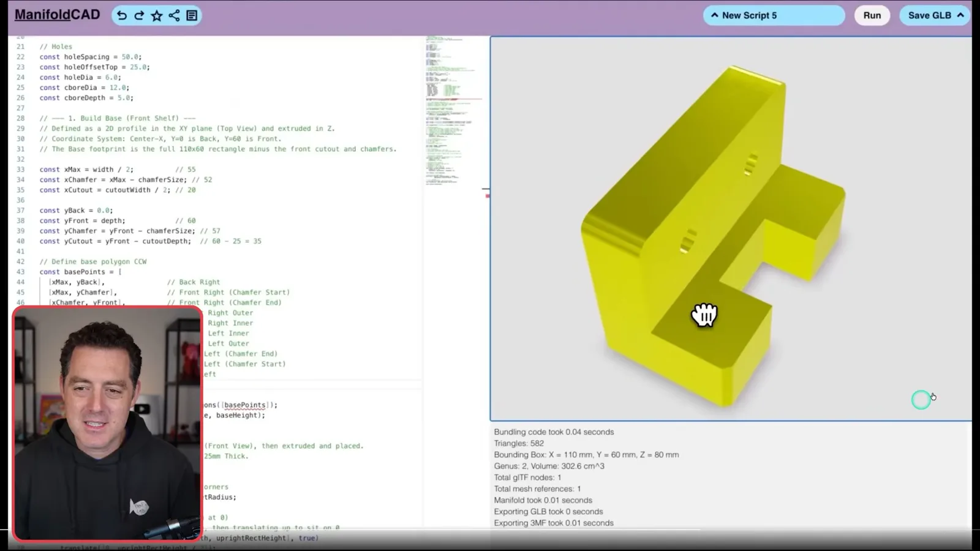Click 'const yFront = depth;' code line

point(82,220)
